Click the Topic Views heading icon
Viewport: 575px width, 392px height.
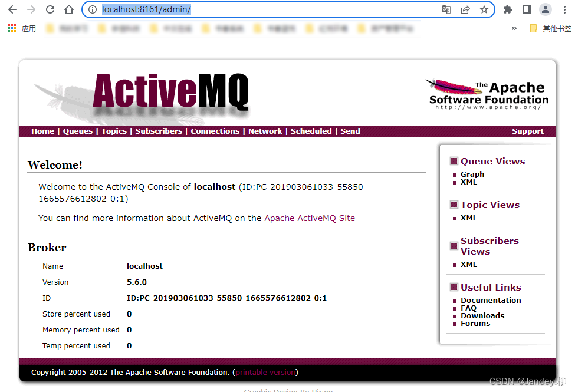pos(454,205)
